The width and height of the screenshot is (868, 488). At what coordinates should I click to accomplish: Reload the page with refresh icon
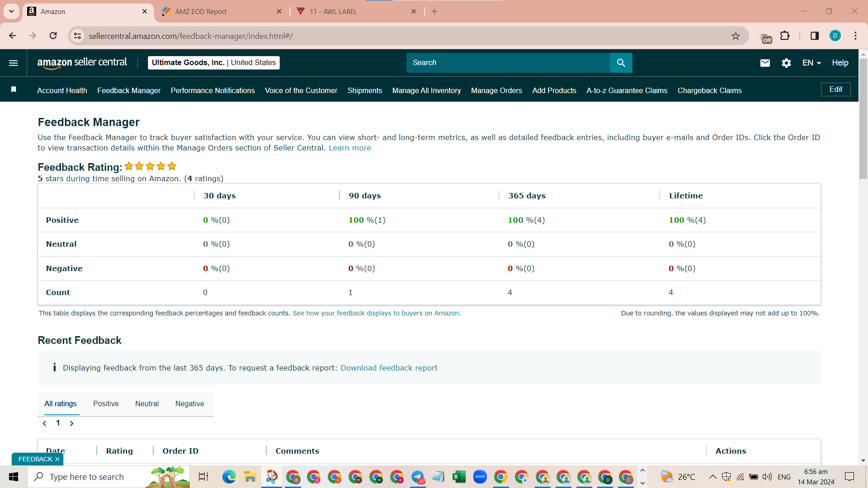(53, 36)
